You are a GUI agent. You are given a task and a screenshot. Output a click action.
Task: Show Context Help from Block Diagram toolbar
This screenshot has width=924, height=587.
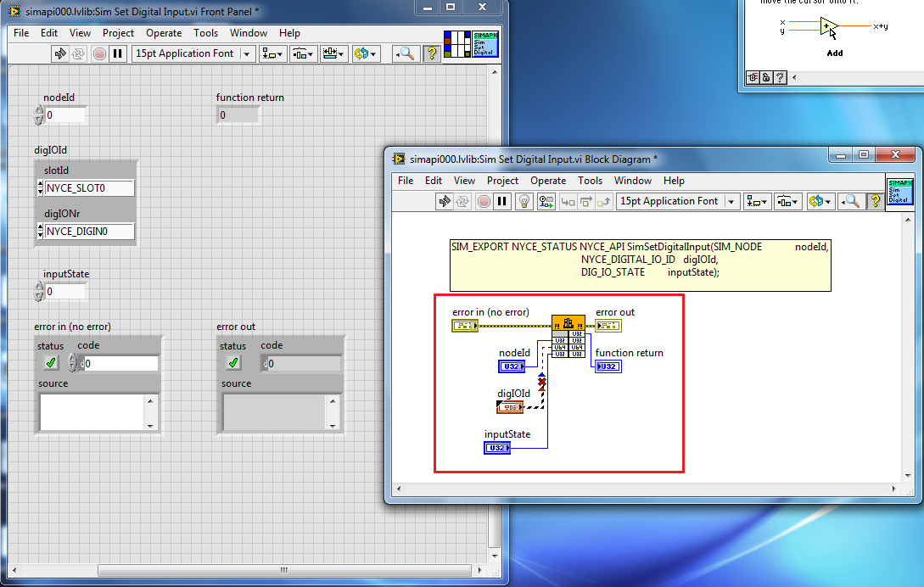pos(875,202)
